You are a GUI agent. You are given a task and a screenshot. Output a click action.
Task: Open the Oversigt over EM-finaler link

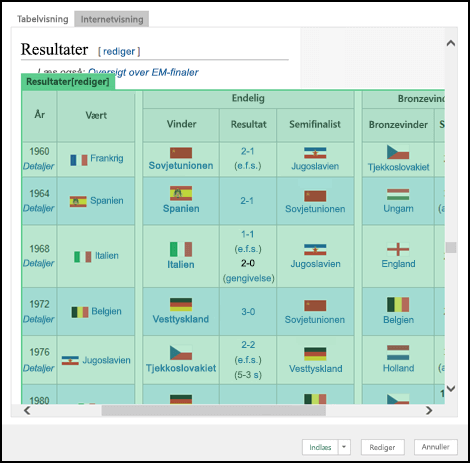coord(143,72)
